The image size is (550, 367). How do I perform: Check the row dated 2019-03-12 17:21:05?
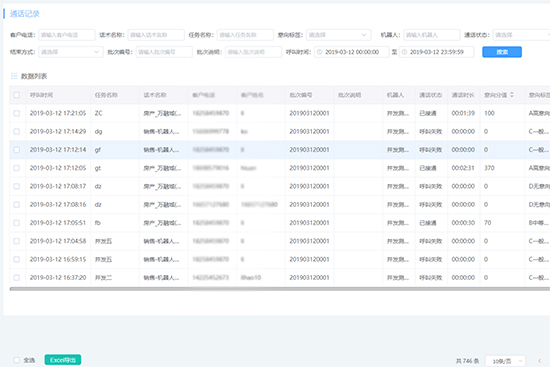pyautogui.click(x=16, y=113)
